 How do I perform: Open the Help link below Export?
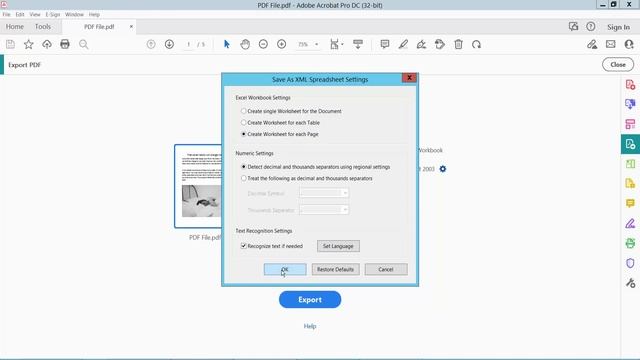[x=310, y=326]
